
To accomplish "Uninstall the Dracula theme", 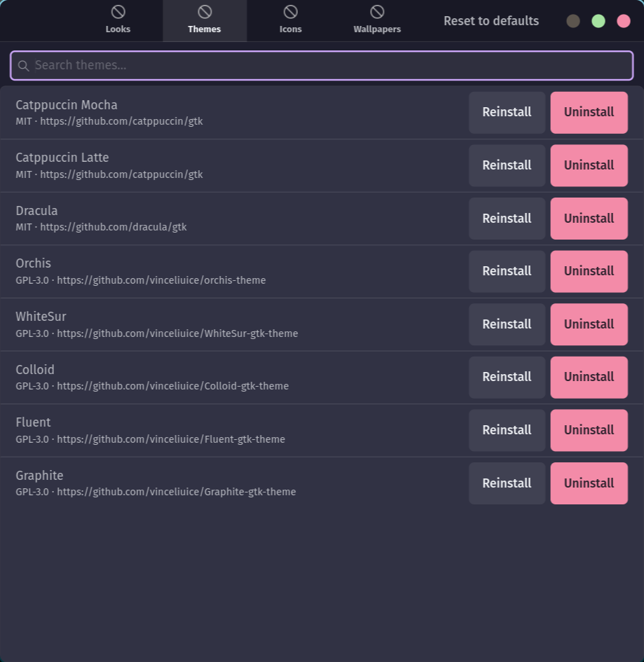I will point(589,219).
